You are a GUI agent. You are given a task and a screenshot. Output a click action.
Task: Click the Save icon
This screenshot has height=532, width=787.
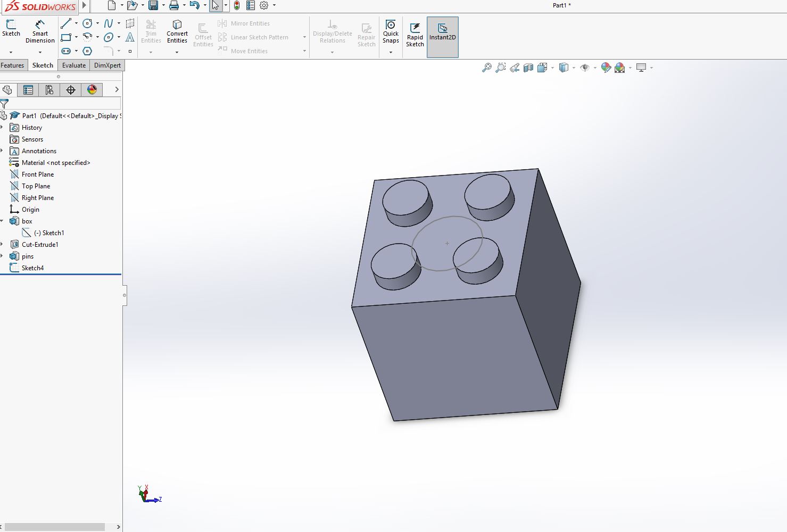point(153,5)
